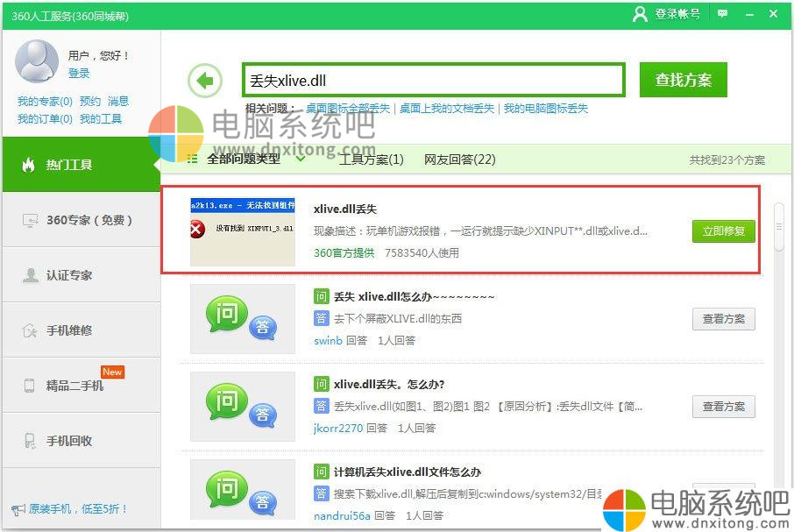Click the Q&A icon for 计算机丢失xlive.dll文件怎么办

pos(242,489)
